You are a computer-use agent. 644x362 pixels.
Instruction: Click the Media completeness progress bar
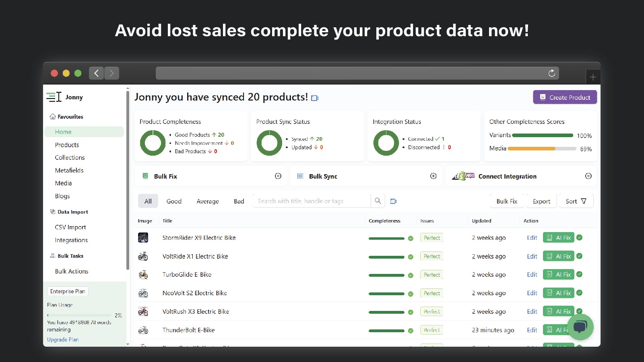pos(542,149)
